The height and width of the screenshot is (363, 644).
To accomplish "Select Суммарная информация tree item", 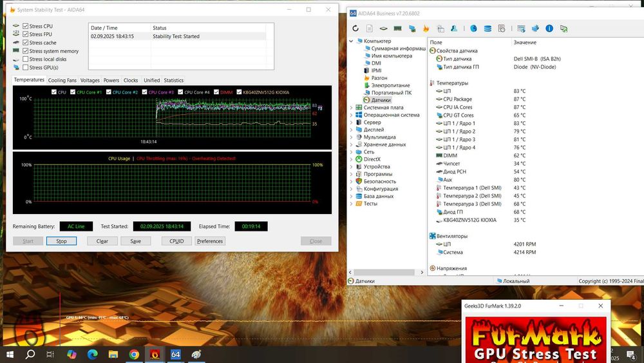I will [398, 48].
